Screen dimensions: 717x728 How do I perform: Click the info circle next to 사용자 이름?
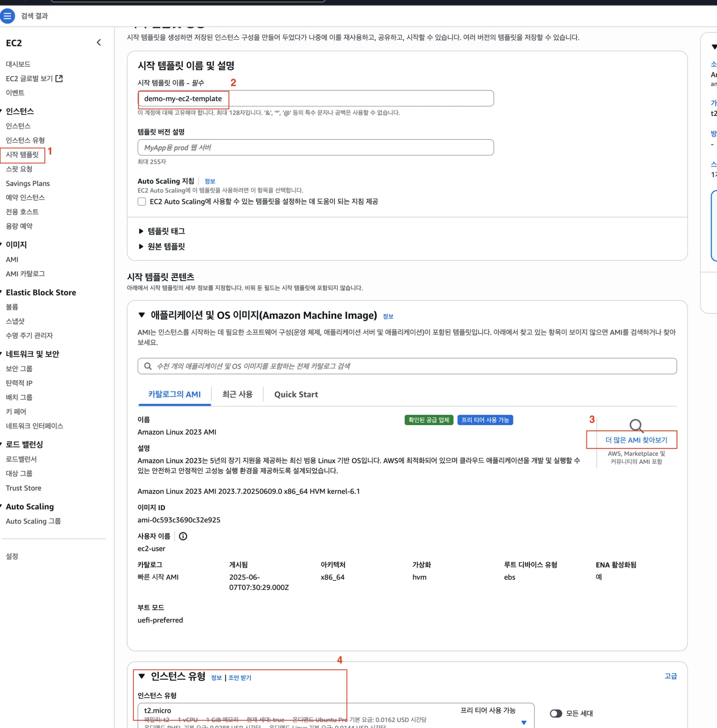pyautogui.click(x=183, y=536)
